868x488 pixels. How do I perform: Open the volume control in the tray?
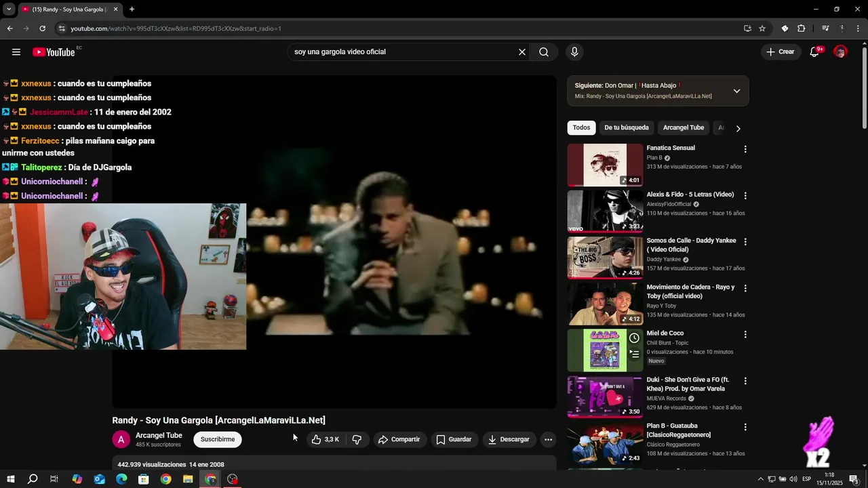(x=793, y=479)
